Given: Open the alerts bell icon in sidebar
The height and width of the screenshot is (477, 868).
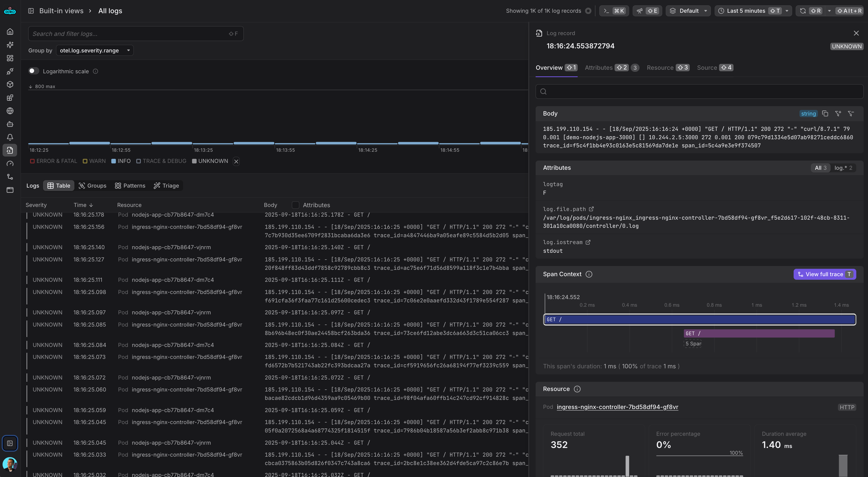Looking at the screenshot, I should 10,137.
